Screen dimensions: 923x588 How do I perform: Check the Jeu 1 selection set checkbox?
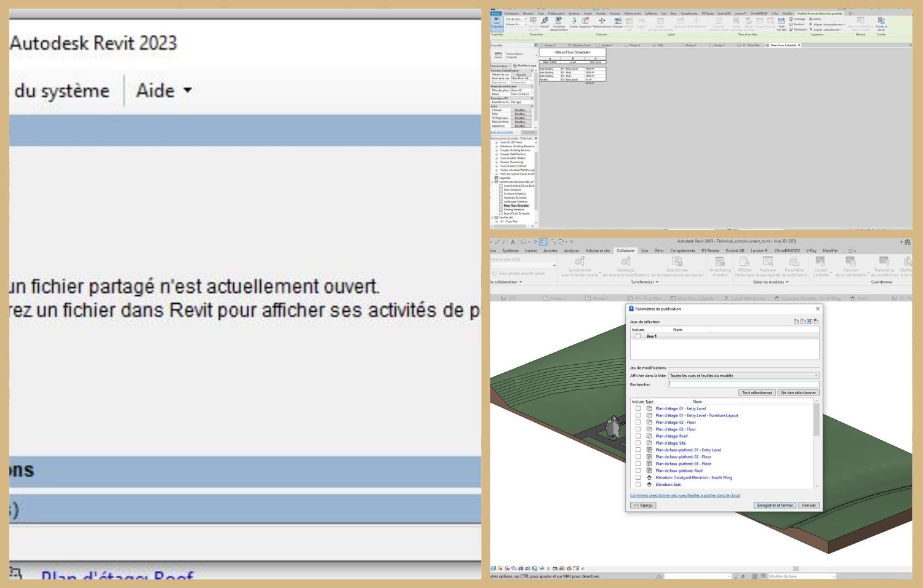pyautogui.click(x=638, y=336)
